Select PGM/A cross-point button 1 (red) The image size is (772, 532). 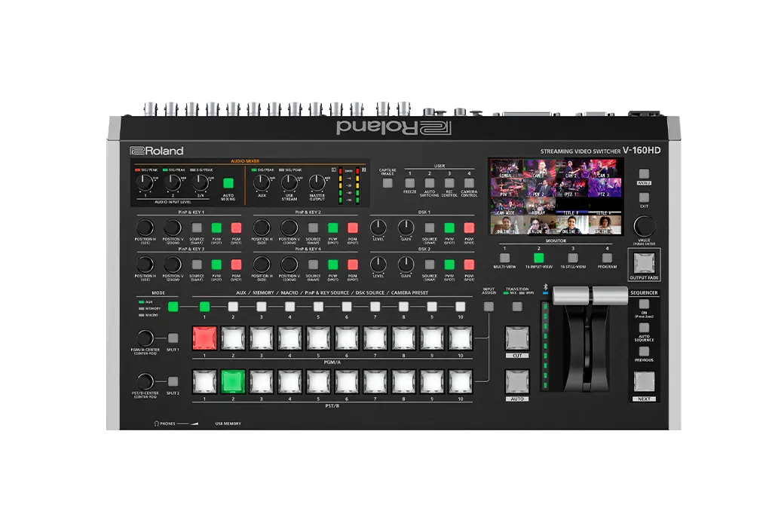(204, 338)
